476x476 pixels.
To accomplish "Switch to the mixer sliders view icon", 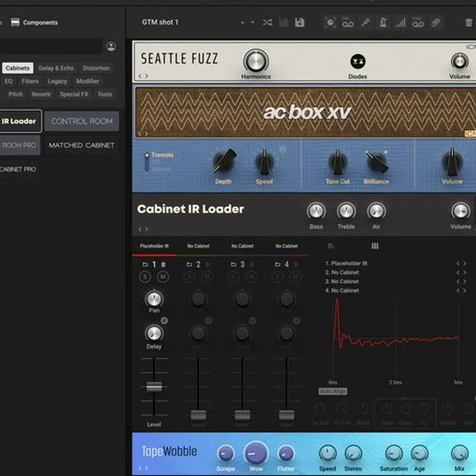I will coord(375,246).
